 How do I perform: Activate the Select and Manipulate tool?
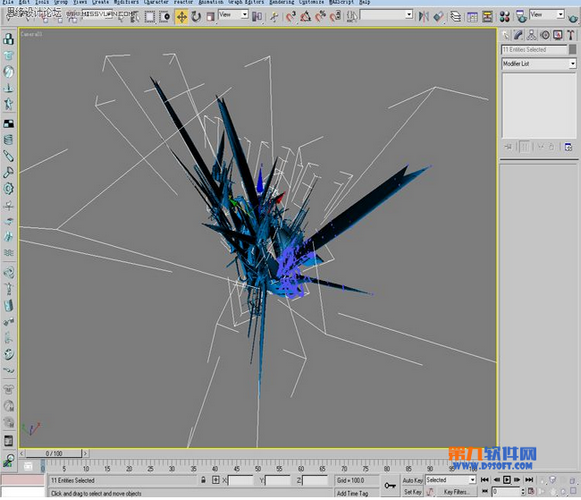pyautogui.click(x=274, y=17)
